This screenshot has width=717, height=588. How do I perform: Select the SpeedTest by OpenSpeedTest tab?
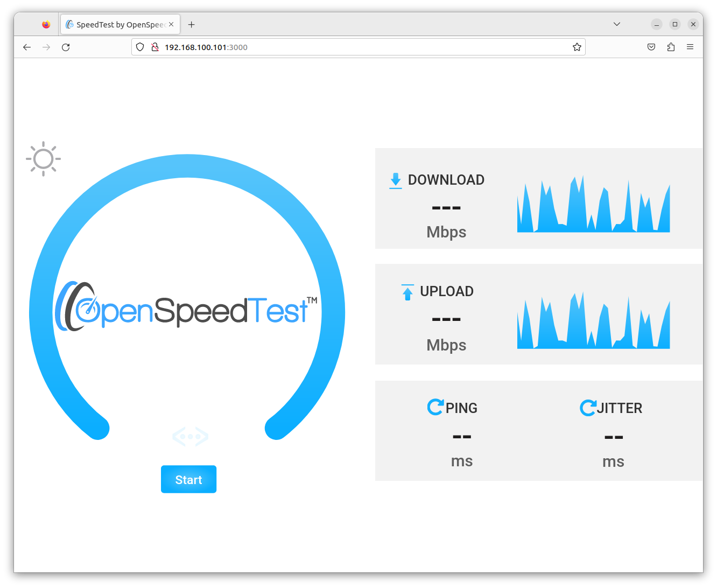[120, 24]
